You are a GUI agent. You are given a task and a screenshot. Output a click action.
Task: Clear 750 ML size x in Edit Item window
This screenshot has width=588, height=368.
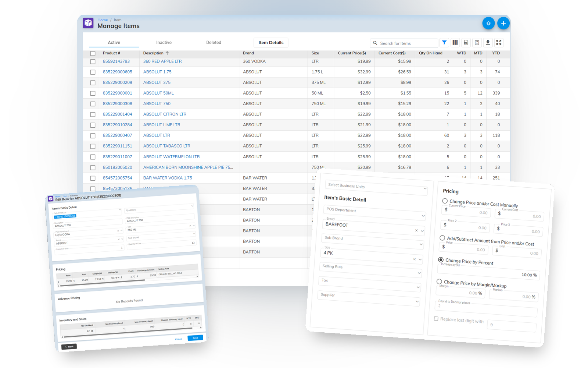pyautogui.click(x=190, y=226)
